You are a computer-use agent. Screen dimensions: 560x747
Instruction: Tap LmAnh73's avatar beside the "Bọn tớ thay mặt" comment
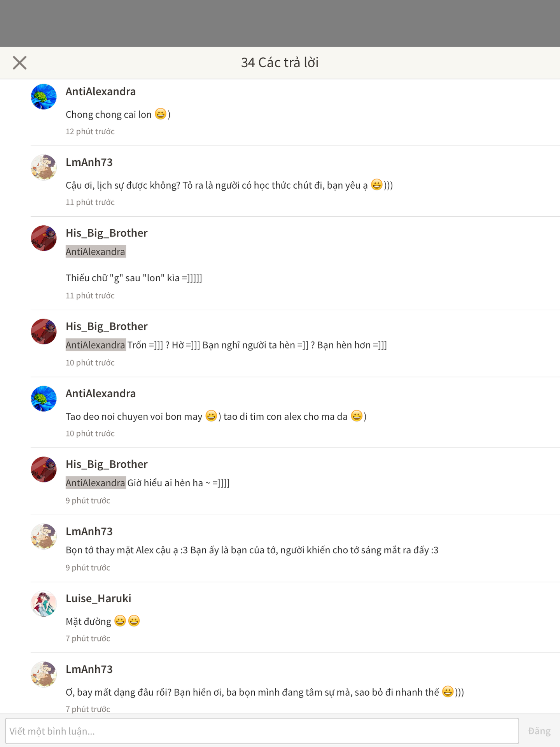point(44,537)
